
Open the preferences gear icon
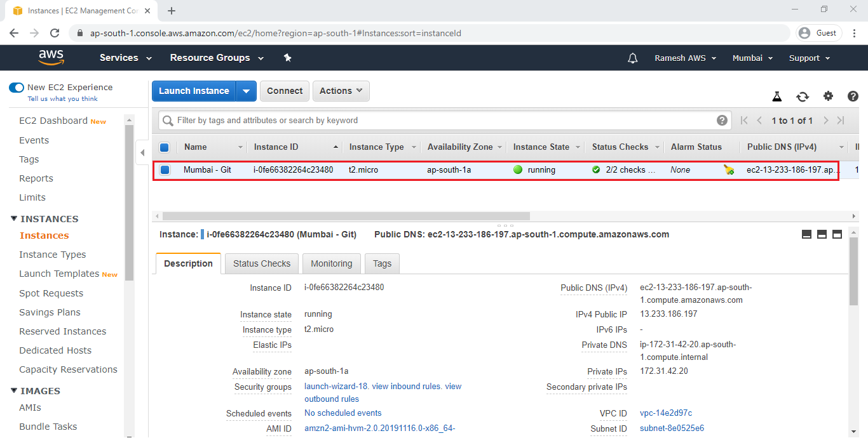[x=828, y=96]
